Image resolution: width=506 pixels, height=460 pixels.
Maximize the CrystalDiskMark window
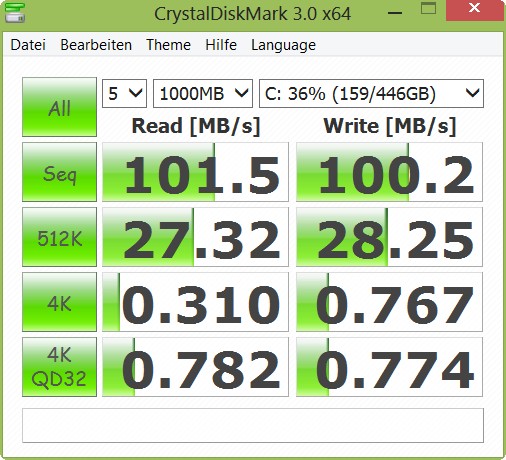428,9
